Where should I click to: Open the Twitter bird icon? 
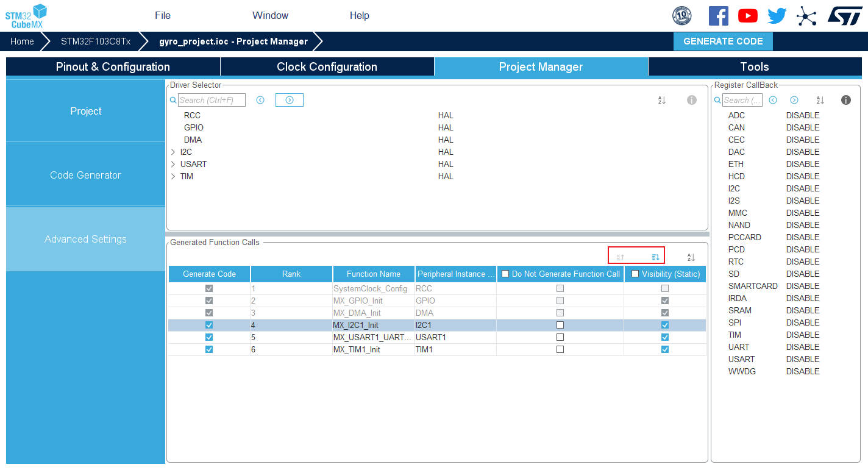pos(777,16)
